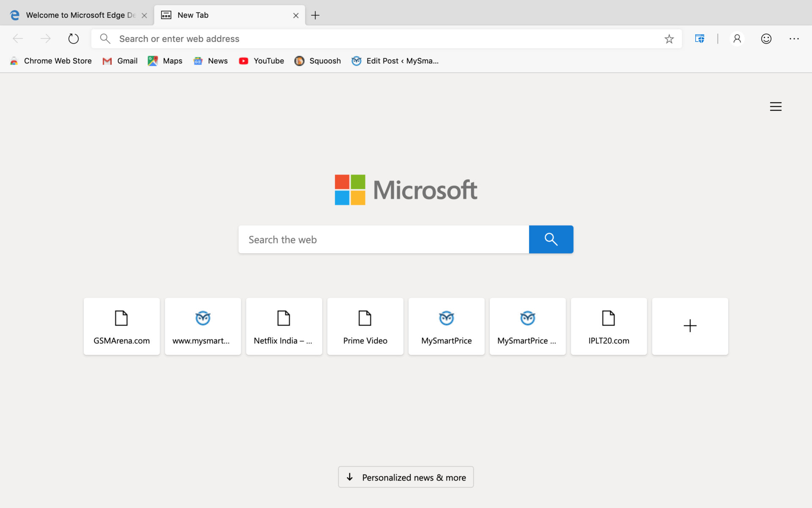Screen dimensions: 812x508
Task: Click the Microsoft Edge back navigation icon
Action: click(x=17, y=39)
